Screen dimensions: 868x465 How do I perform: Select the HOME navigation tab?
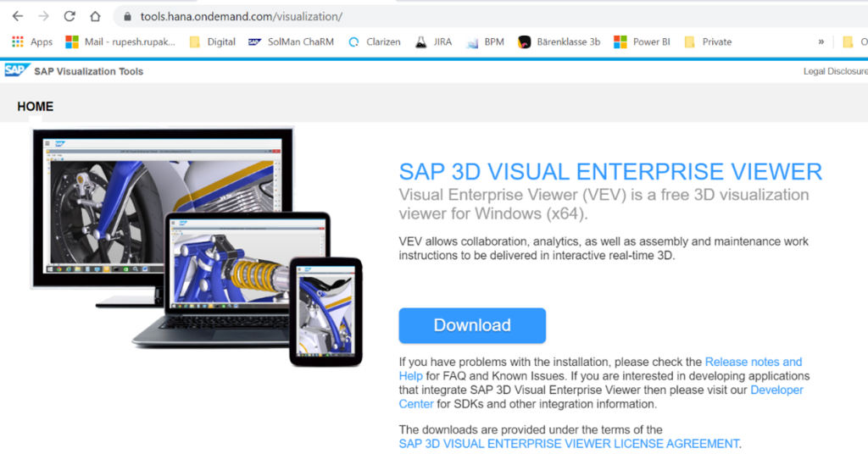[x=35, y=107]
